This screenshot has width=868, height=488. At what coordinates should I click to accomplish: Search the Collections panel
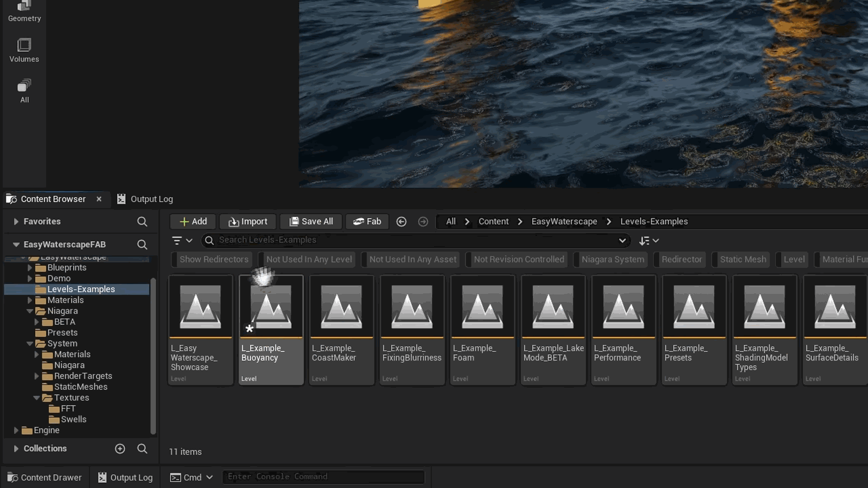point(142,448)
